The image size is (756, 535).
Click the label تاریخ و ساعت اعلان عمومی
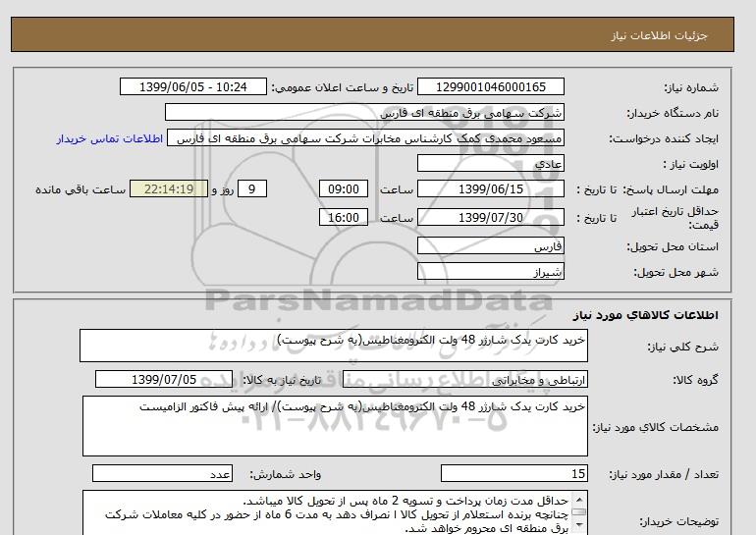[343, 87]
